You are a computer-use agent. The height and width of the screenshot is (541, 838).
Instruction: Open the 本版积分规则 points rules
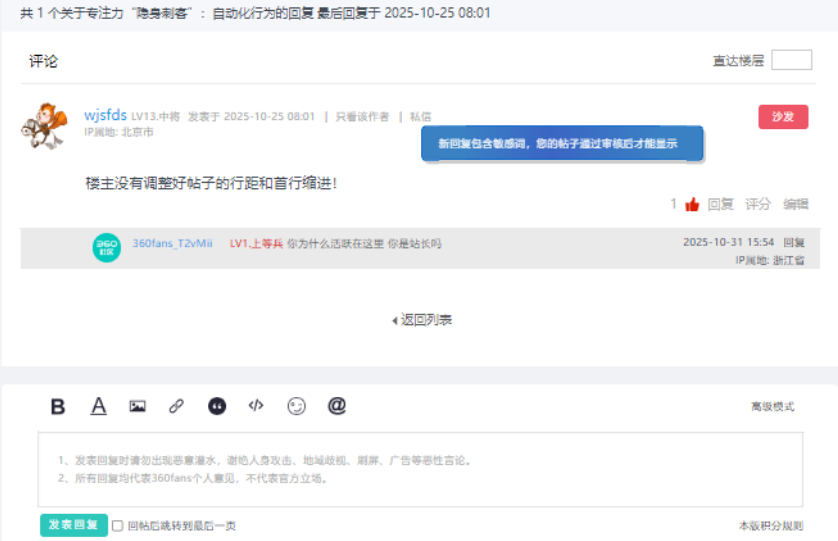pos(770,526)
